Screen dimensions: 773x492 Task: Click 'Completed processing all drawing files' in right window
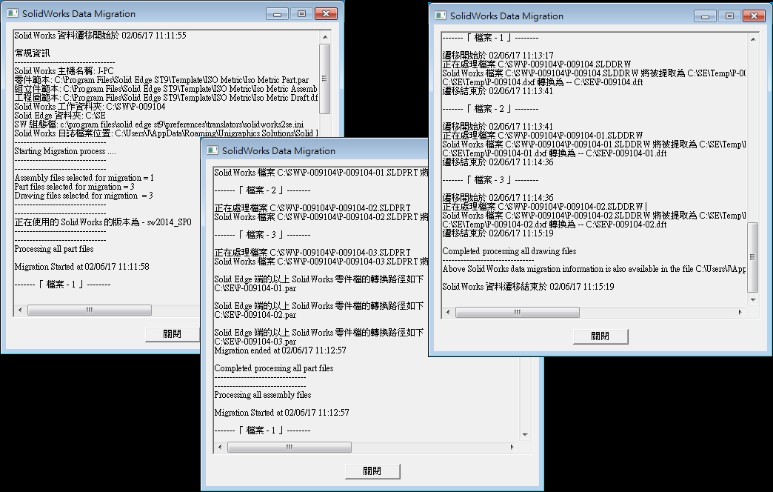point(509,251)
